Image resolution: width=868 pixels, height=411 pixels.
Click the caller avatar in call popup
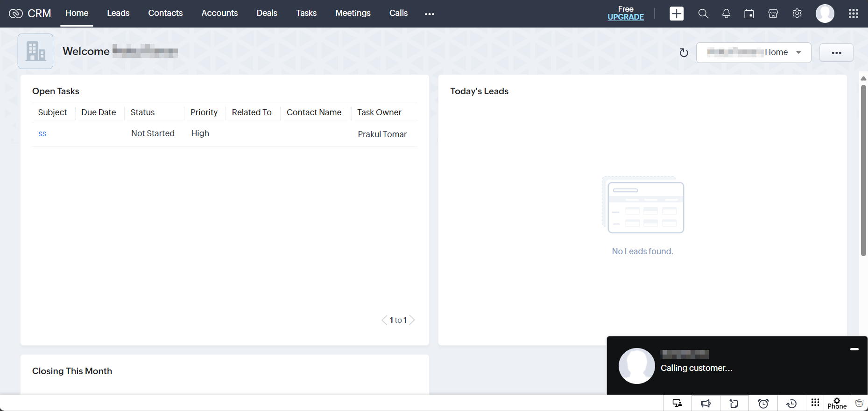coord(637,366)
